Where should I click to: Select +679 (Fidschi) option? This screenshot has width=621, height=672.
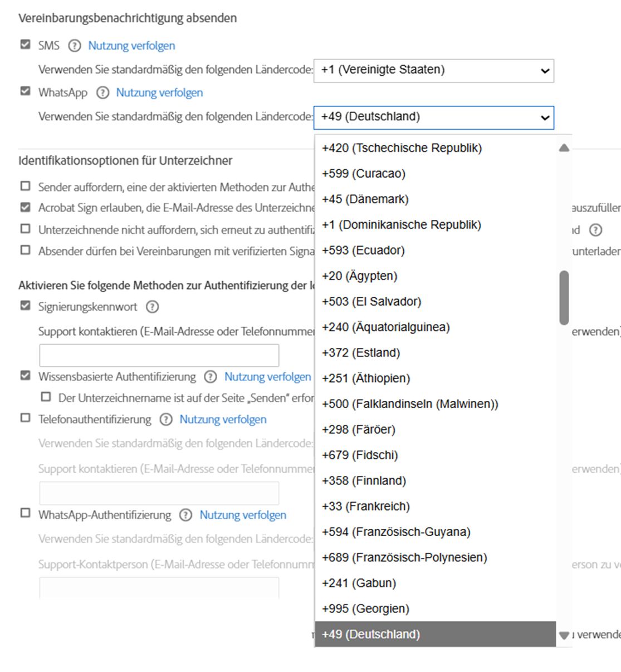click(x=436, y=455)
